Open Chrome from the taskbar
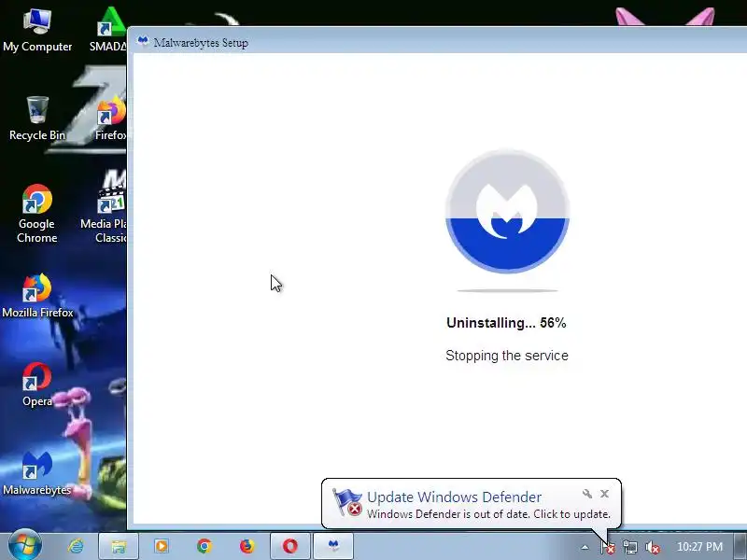Screen dimensions: 747x560 pos(204,546)
